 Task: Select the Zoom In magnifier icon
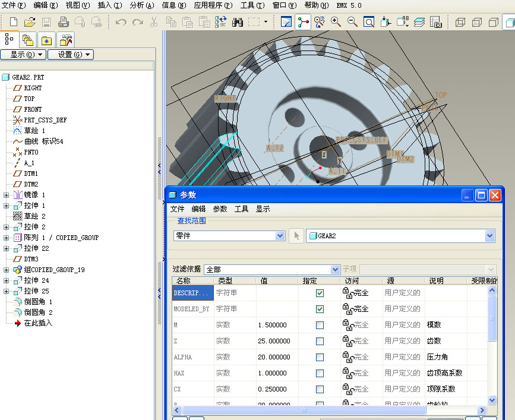click(336, 23)
